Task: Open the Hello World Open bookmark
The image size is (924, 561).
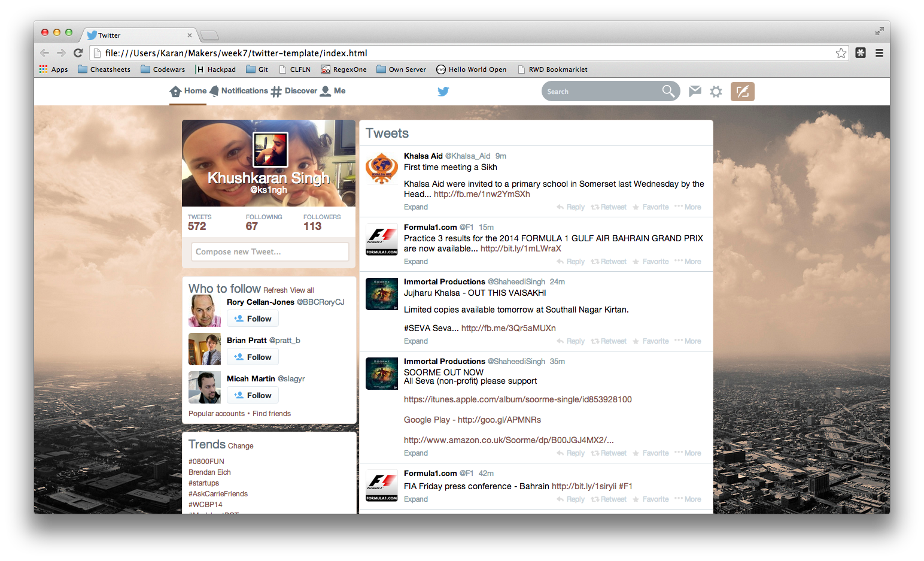Action: point(471,69)
